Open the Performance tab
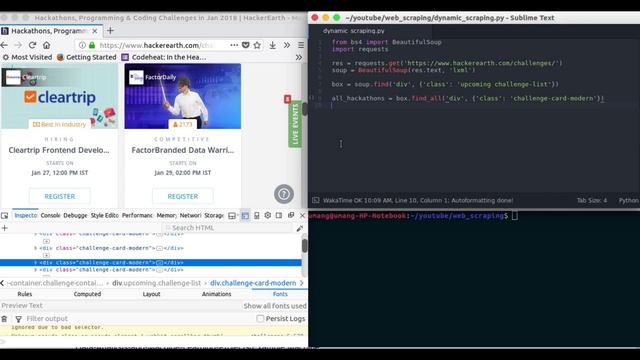Image resolution: width=640 pixels, height=360 pixels. click(x=137, y=216)
